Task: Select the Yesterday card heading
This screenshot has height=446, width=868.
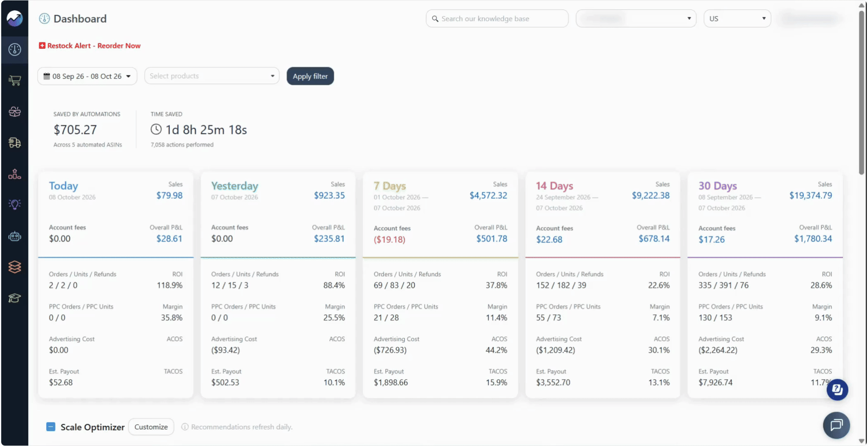Action: click(x=235, y=186)
